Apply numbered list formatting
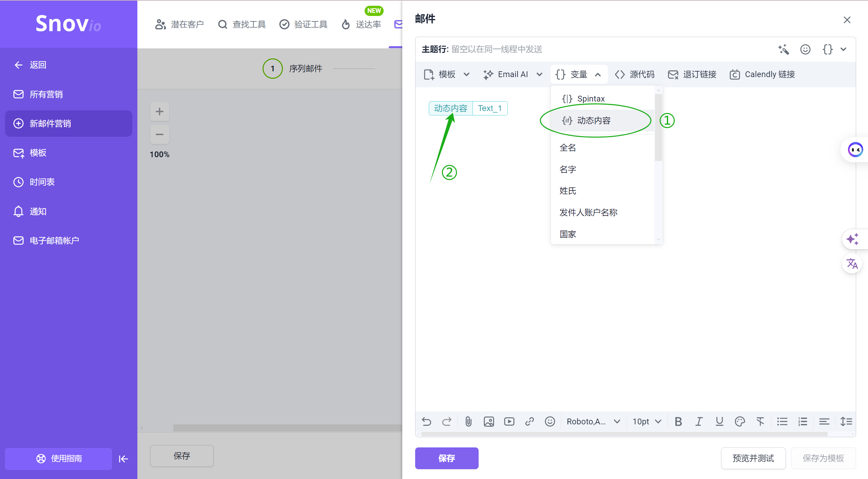Screen dimensions: 868x479 [x=803, y=421]
